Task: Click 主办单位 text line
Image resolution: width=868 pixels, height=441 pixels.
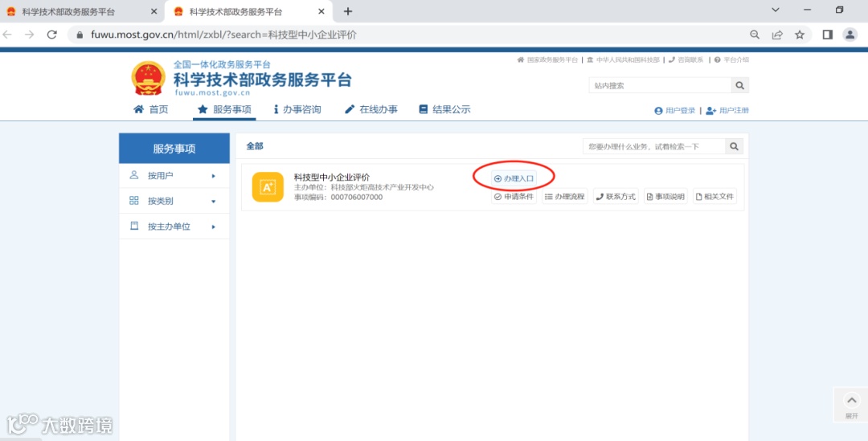Action: [x=364, y=188]
